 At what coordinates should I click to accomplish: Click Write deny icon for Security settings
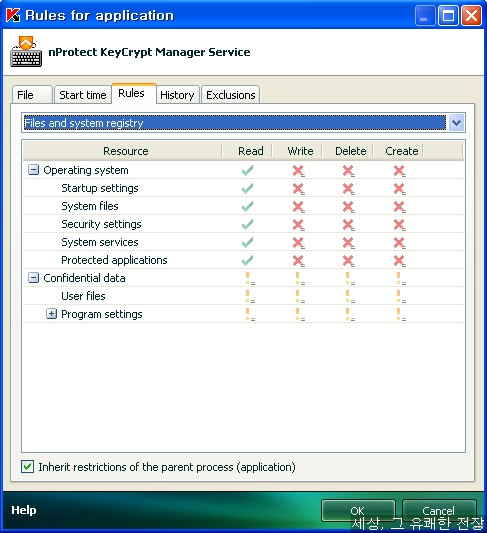point(298,224)
